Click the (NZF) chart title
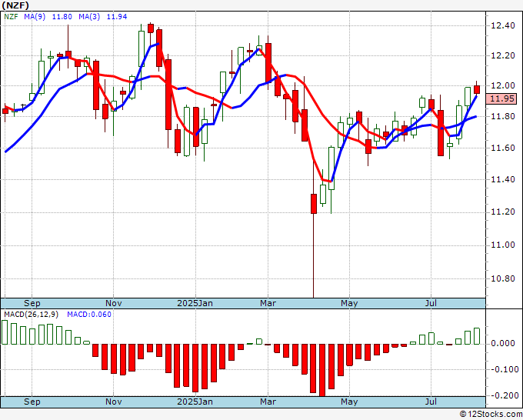Screen dimensions: 523x420 (x=15, y=5)
